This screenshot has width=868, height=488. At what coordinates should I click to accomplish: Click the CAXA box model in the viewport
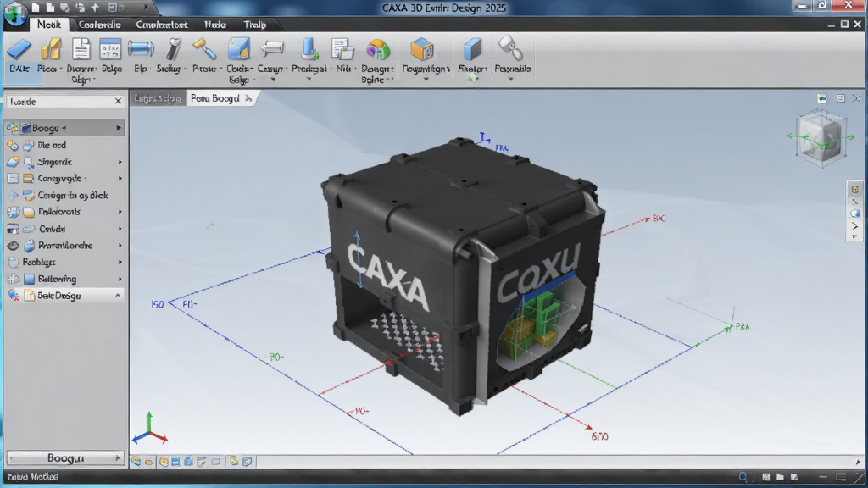462,275
